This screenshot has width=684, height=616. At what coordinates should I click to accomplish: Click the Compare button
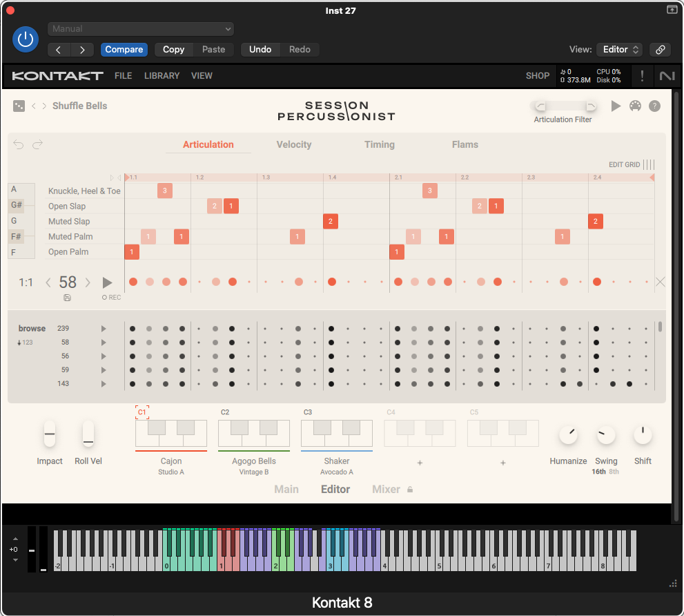[x=124, y=50]
